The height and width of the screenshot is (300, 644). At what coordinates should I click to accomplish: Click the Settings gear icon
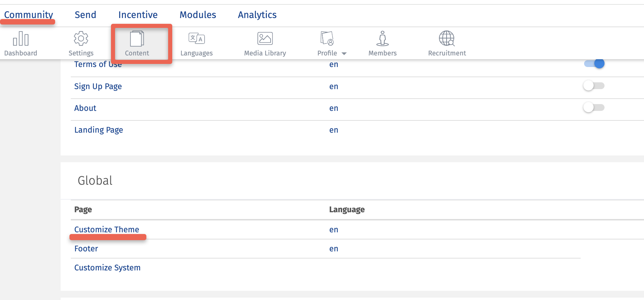[x=81, y=39]
